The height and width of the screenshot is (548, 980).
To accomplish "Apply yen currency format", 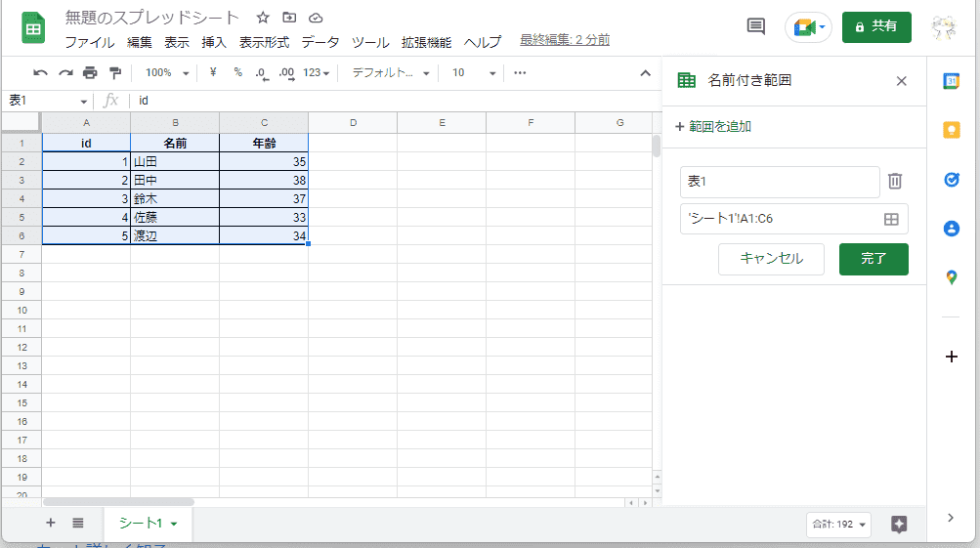I will coord(213,72).
